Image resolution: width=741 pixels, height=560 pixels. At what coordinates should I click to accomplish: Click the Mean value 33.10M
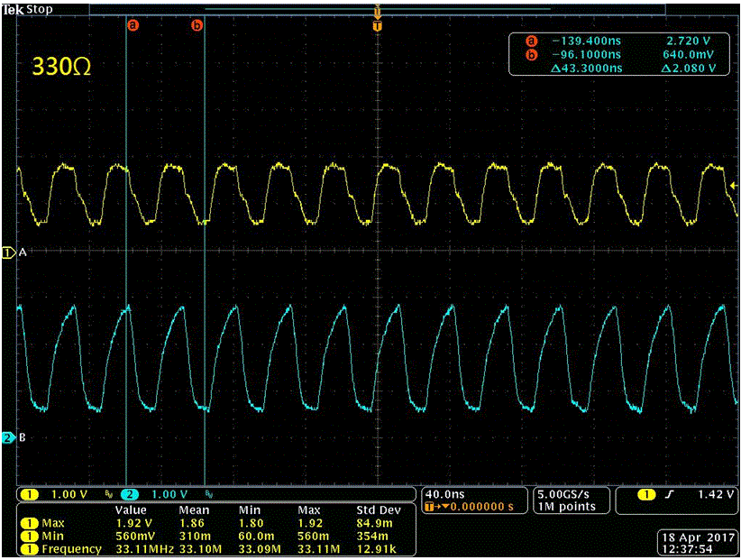pyautogui.click(x=201, y=549)
